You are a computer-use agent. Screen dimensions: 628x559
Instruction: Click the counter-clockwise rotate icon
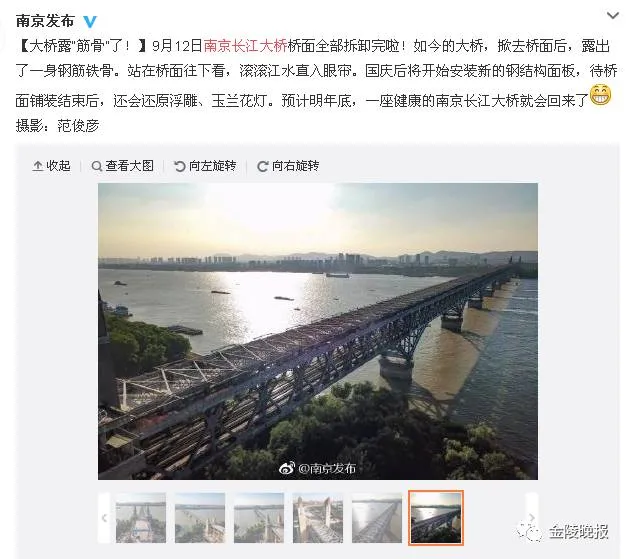click(180, 166)
